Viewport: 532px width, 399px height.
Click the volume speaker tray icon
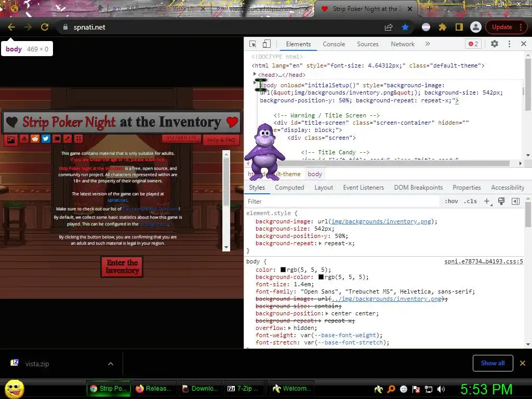(x=441, y=389)
